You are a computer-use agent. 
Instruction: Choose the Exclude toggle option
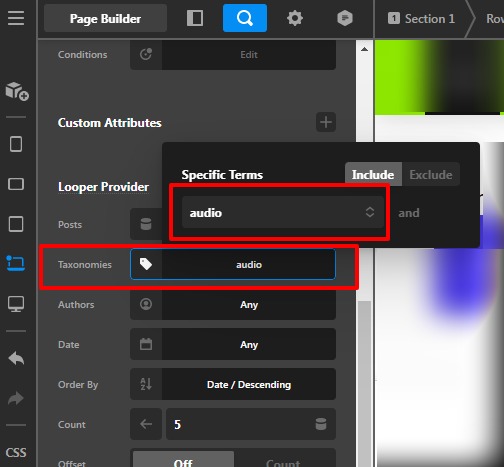(x=431, y=174)
